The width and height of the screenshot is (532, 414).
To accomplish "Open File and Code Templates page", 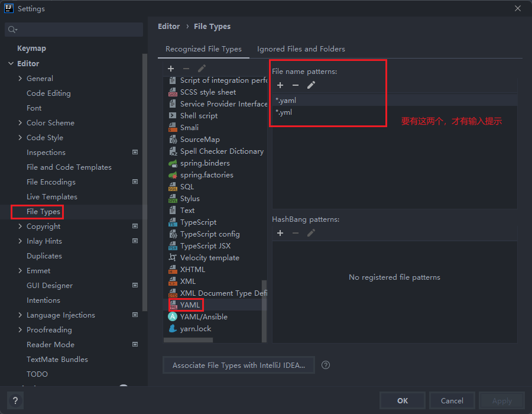I will tap(69, 167).
